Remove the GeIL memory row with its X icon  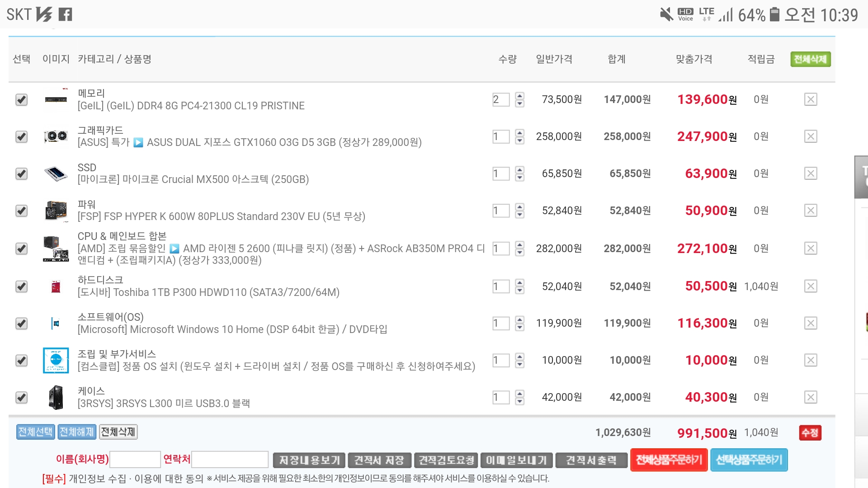click(x=811, y=99)
